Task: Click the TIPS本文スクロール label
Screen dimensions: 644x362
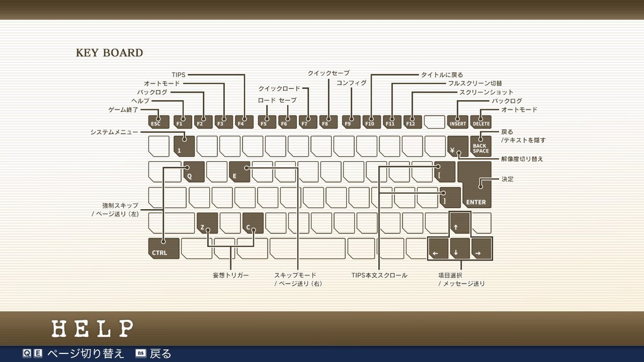Action: pyautogui.click(x=379, y=275)
